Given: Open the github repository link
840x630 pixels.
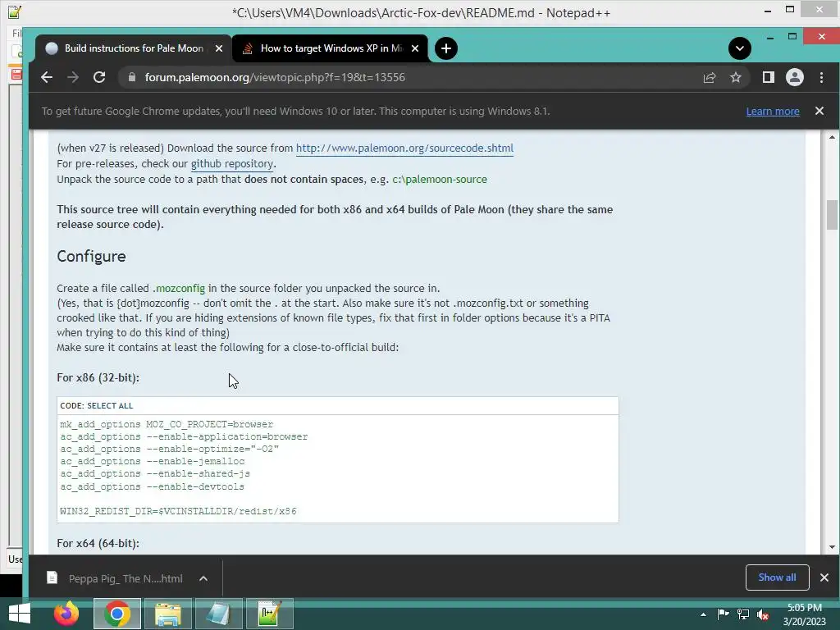Looking at the screenshot, I should point(232,163).
